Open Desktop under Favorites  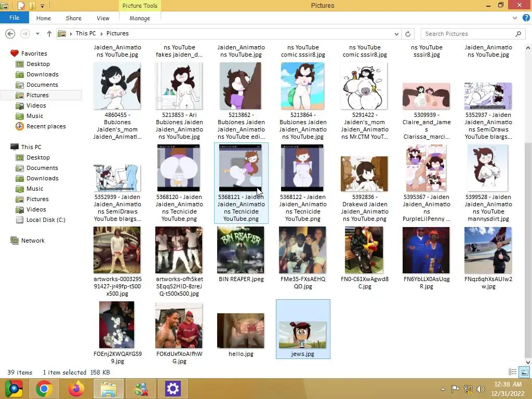point(38,64)
